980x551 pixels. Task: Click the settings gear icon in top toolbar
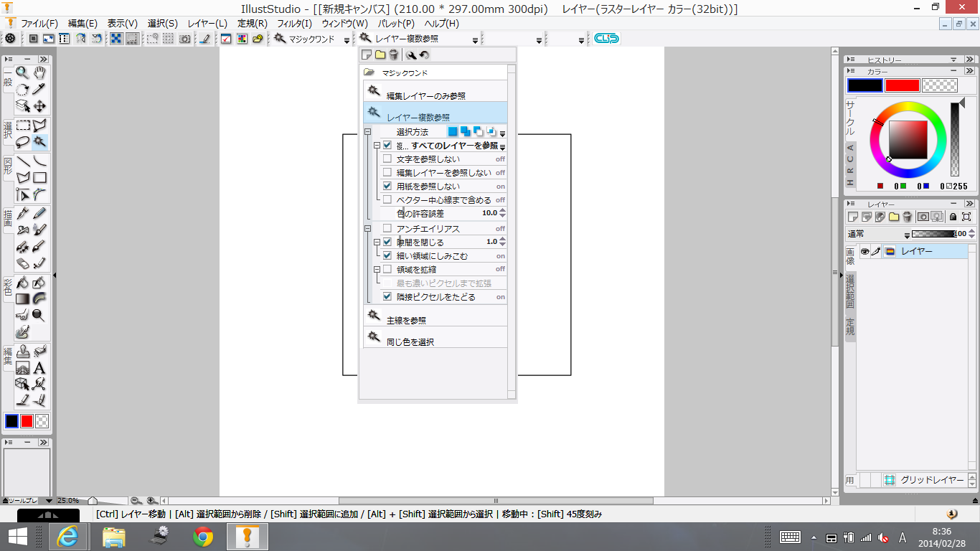pyautogui.click(x=10, y=39)
